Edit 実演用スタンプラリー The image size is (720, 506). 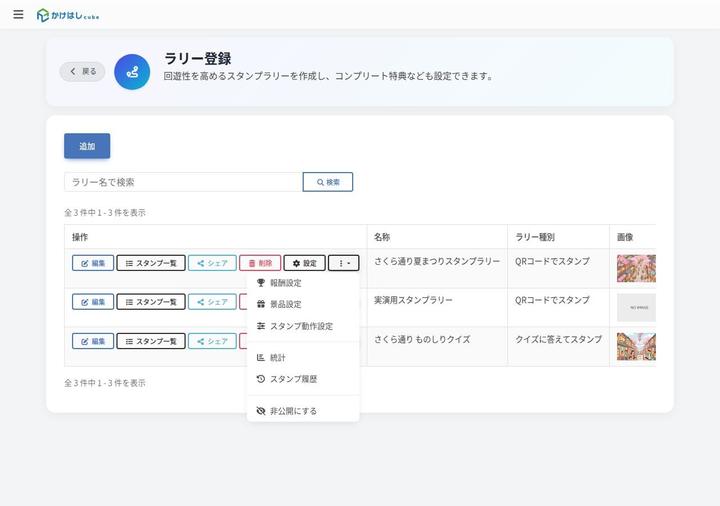(93, 302)
